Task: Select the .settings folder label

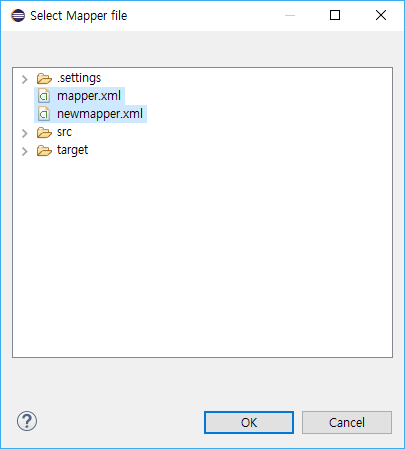Action: (x=79, y=78)
